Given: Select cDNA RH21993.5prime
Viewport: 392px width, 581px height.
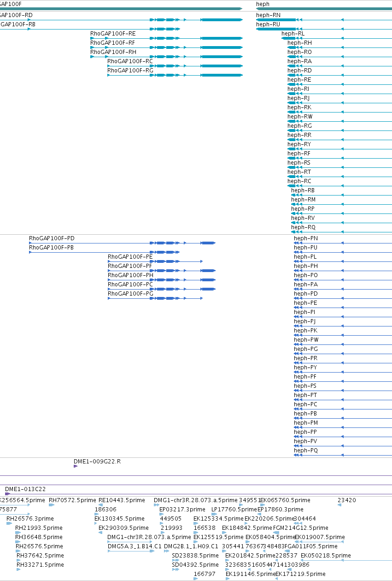Looking at the screenshot, I should pyautogui.click(x=39, y=528).
